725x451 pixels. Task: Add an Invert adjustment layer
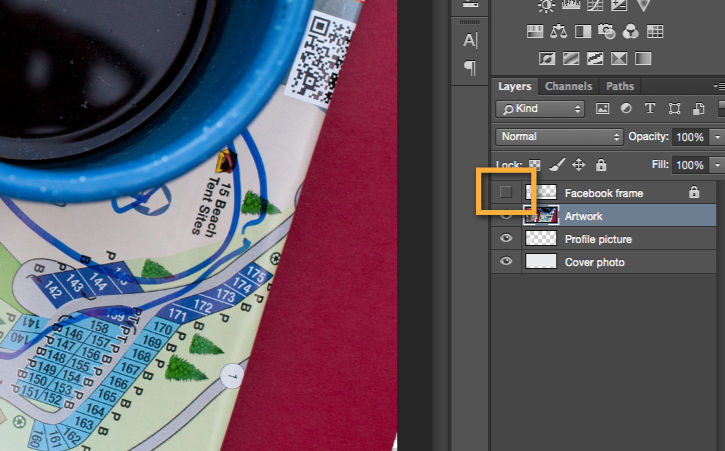pyautogui.click(x=547, y=59)
